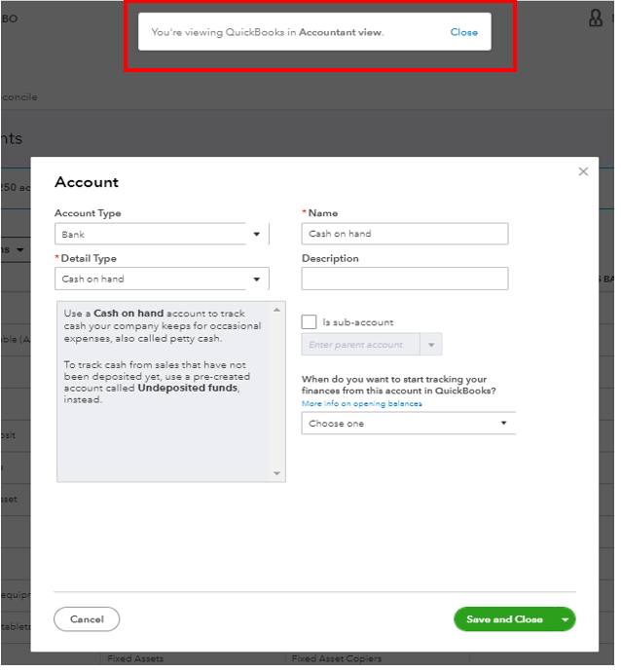Open the Account Type dropdown showing Bank
This screenshot has width=621, height=672.
tap(164, 236)
